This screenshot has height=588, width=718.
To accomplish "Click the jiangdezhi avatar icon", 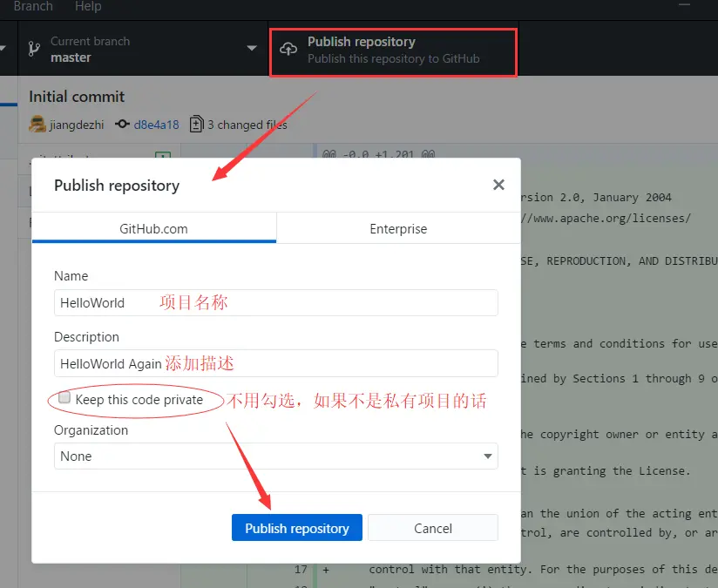I will coord(37,124).
